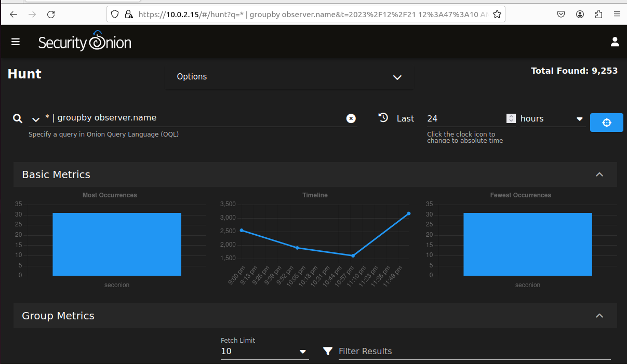This screenshot has width=627, height=364.
Task: Open the query history dropdown chevron
Action: click(36, 119)
